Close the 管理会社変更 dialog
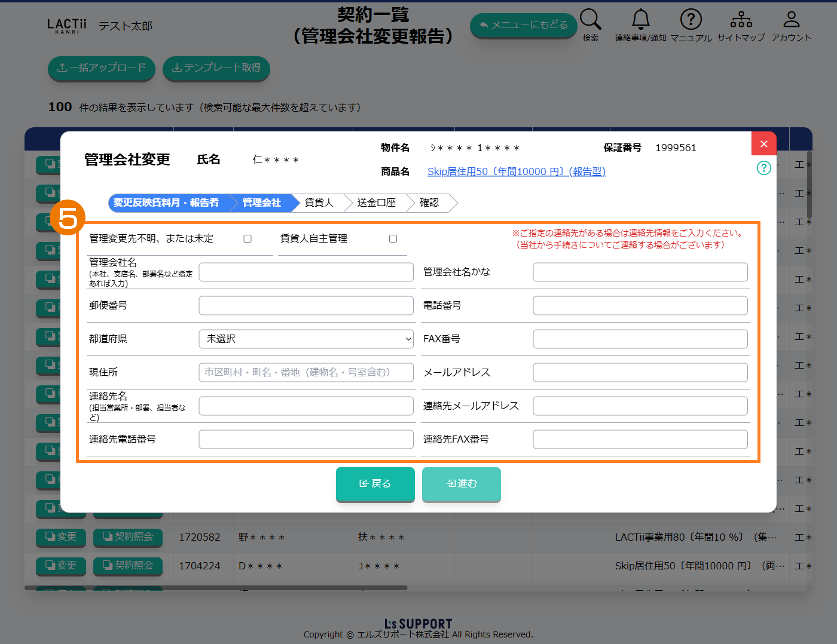The width and height of the screenshot is (837, 644). [x=763, y=144]
